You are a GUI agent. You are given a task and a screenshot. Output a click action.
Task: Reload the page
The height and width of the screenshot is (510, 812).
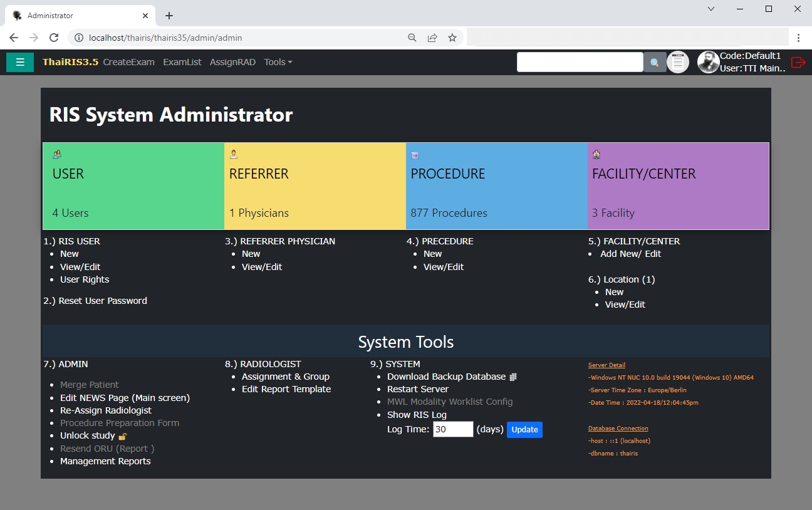click(54, 38)
